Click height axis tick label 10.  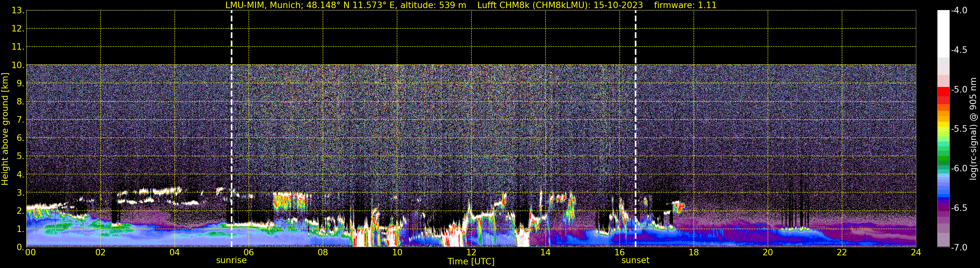(x=17, y=65)
